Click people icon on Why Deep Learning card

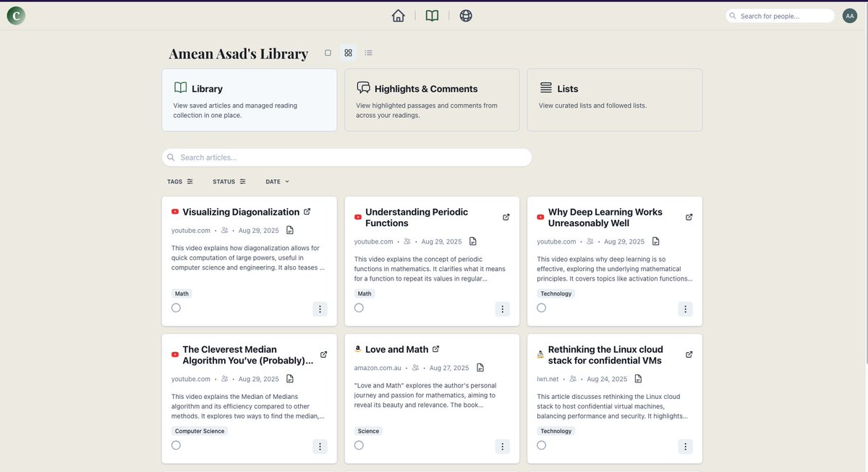point(590,241)
